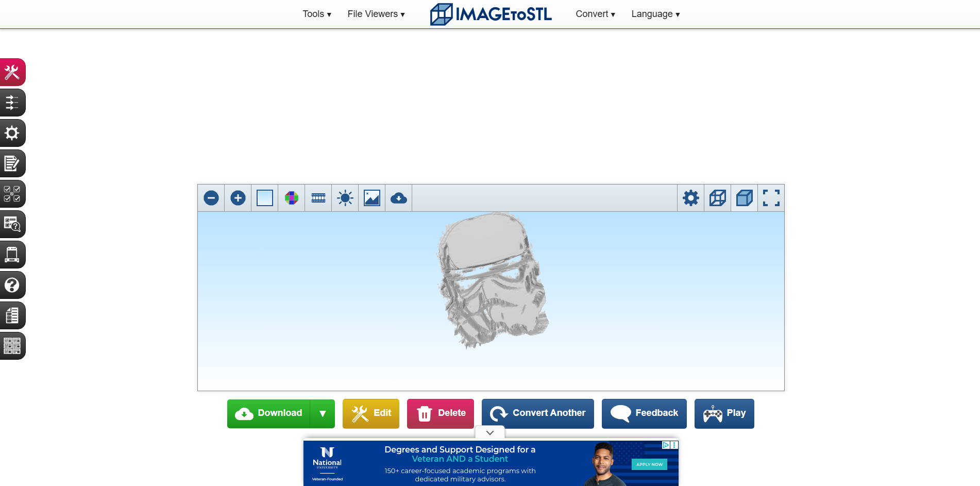Open the red tools sidebar icon
Image resolution: width=980 pixels, height=486 pixels.
pos(12,72)
